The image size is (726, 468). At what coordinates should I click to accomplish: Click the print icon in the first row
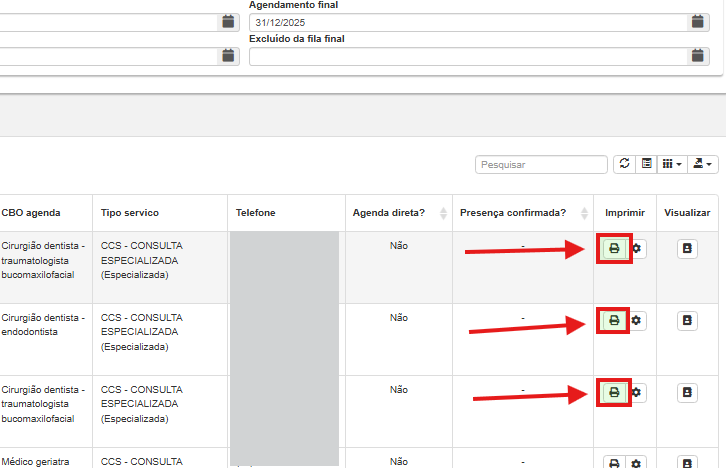coord(614,249)
